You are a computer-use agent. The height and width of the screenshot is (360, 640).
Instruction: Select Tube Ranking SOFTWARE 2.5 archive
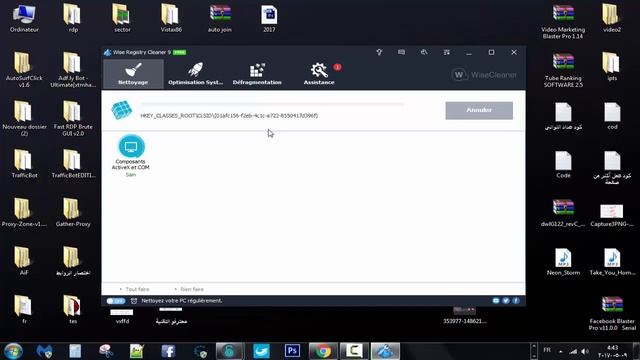click(563, 70)
